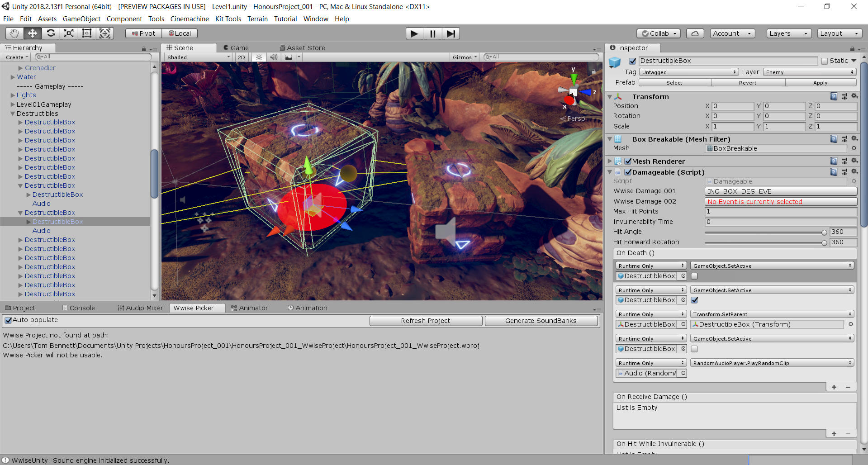The width and height of the screenshot is (868, 465).
Task: Lock the Inspector panel
Action: click(852, 48)
